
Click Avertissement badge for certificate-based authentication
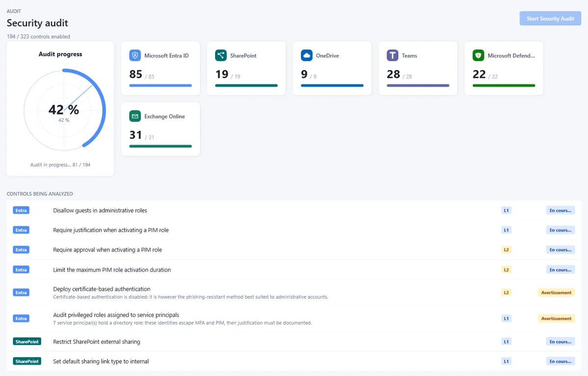click(x=556, y=293)
